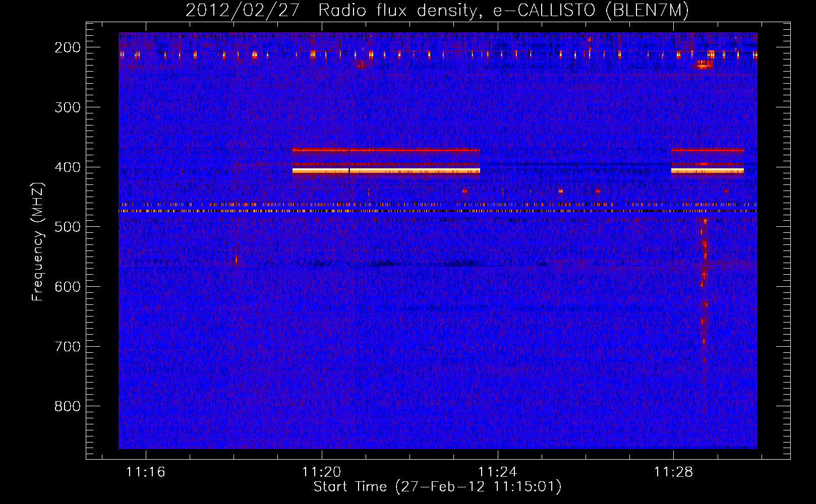Select the 300 frequency tick label
This screenshot has width=816, height=504.
[67, 107]
